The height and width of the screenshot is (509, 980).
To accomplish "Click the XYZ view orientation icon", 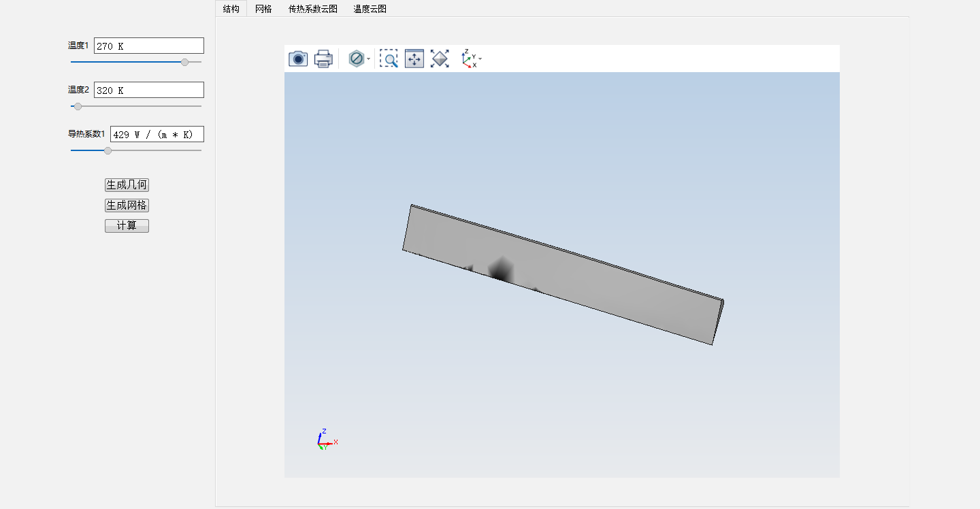I will point(469,59).
